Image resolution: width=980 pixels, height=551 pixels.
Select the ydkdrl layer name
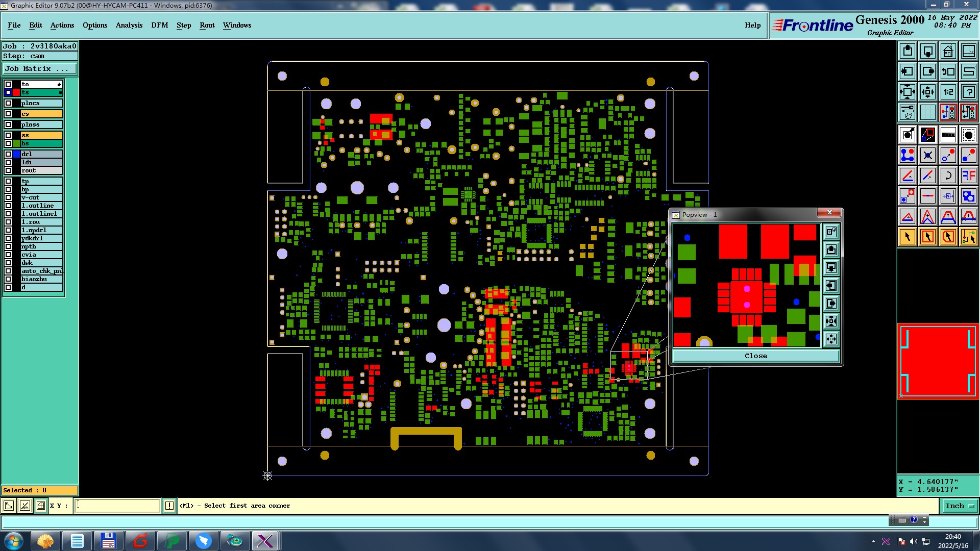tap(42, 238)
